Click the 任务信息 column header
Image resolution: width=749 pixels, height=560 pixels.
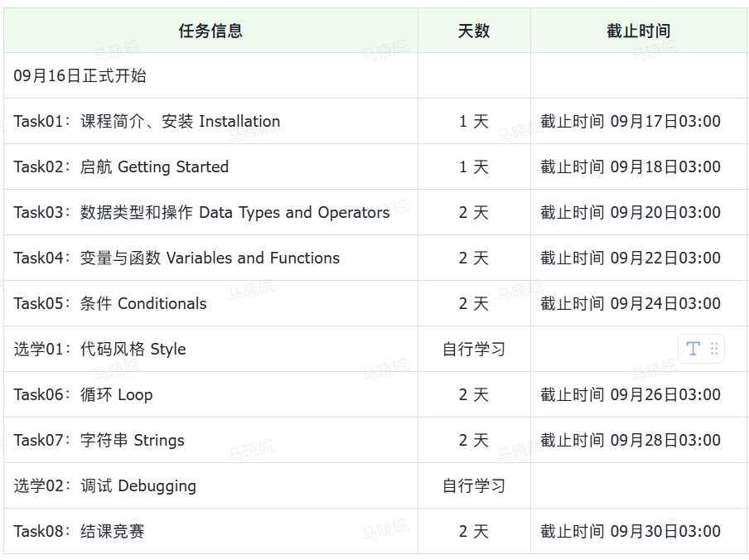click(210, 31)
